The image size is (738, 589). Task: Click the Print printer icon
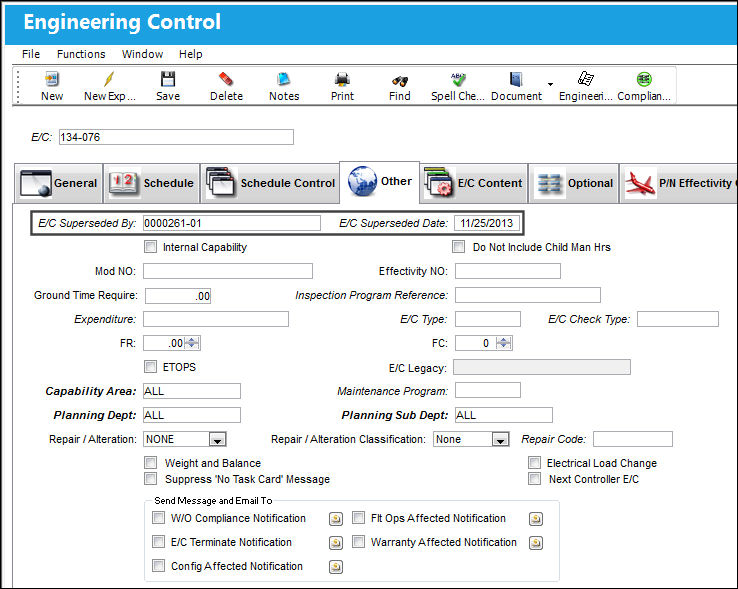[342, 79]
